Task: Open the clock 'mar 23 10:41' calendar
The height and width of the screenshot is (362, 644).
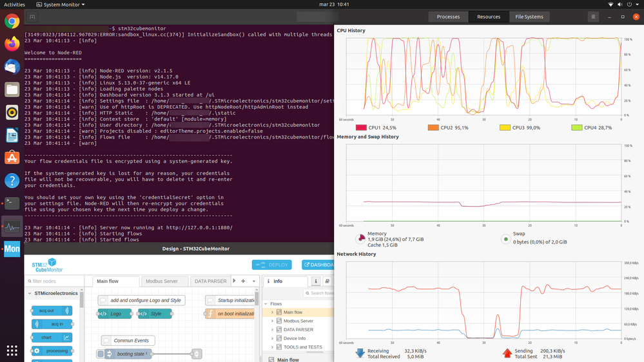Action: click(334, 5)
